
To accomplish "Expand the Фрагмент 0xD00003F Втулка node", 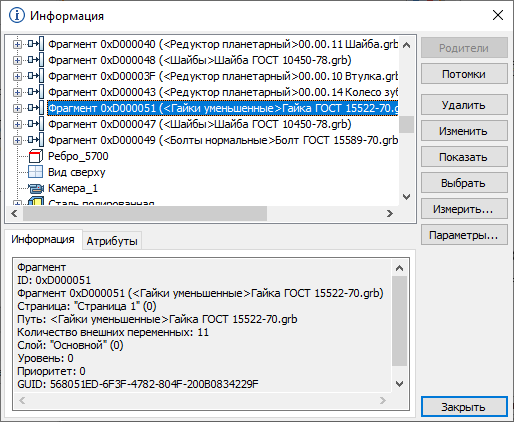I will [17, 76].
